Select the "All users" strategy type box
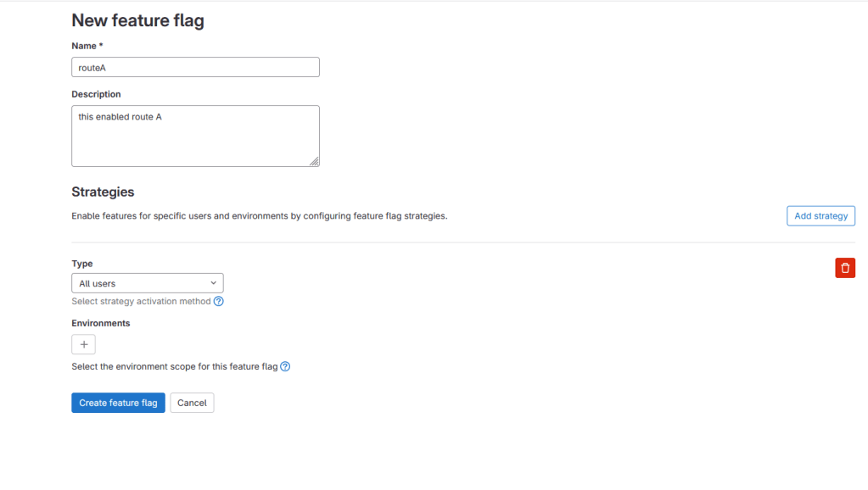 click(140, 283)
